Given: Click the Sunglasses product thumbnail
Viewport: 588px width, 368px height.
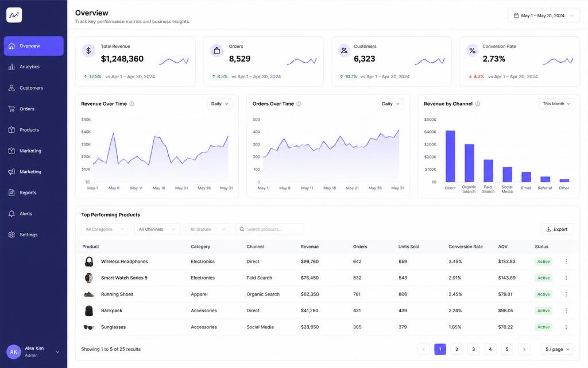Looking at the screenshot, I should click(x=89, y=327).
